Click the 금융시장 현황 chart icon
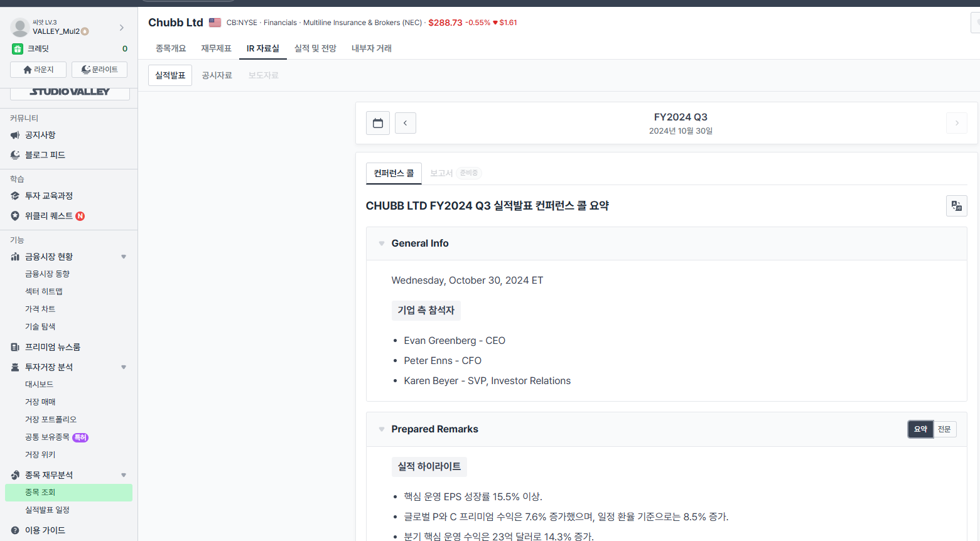The width and height of the screenshot is (980, 541). (x=15, y=257)
